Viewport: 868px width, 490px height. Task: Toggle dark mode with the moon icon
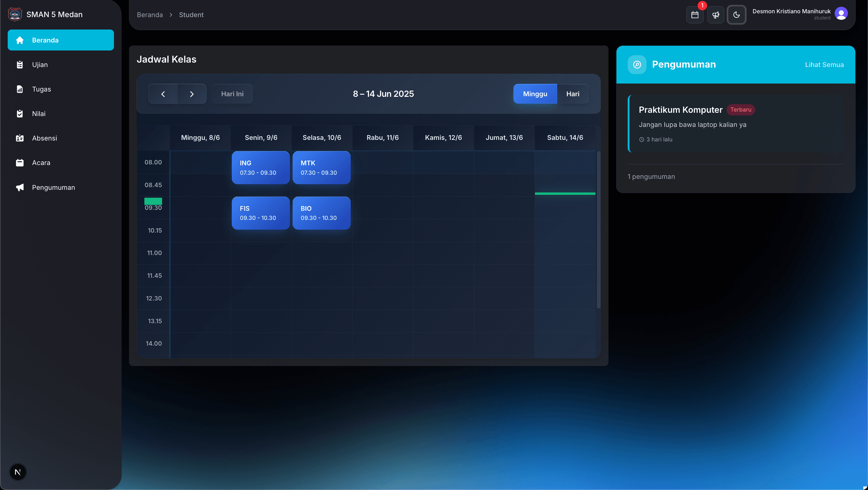tap(737, 15)
